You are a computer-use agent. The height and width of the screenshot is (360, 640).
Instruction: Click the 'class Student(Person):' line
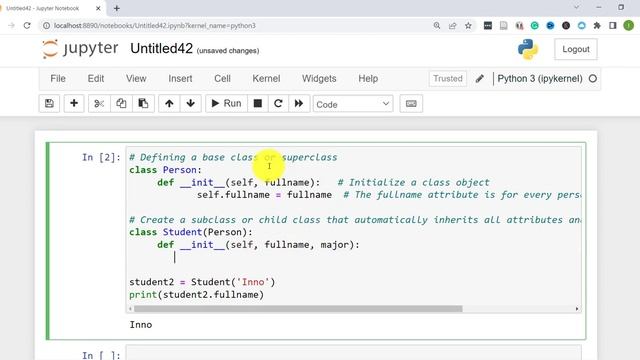tap(191, 232)
